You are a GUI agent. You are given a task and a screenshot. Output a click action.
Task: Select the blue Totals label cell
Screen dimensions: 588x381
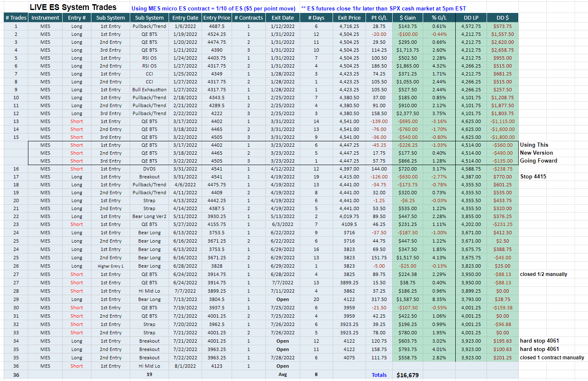click(x=379, y=375)
